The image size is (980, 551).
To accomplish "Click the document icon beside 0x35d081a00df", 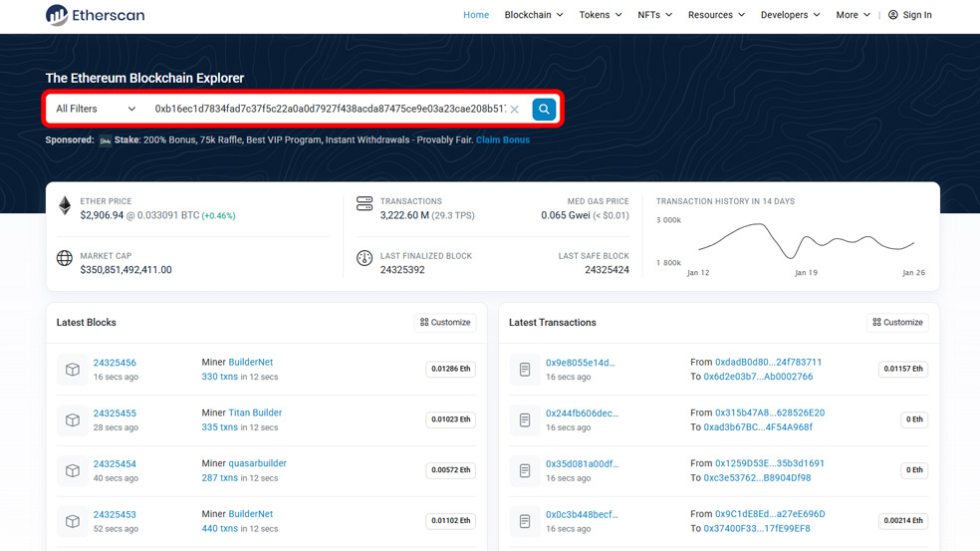I will click(525, 470).
